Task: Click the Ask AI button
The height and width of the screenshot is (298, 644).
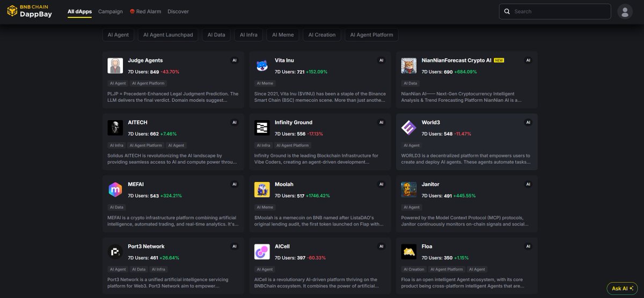Action: [x=622, y=288]
